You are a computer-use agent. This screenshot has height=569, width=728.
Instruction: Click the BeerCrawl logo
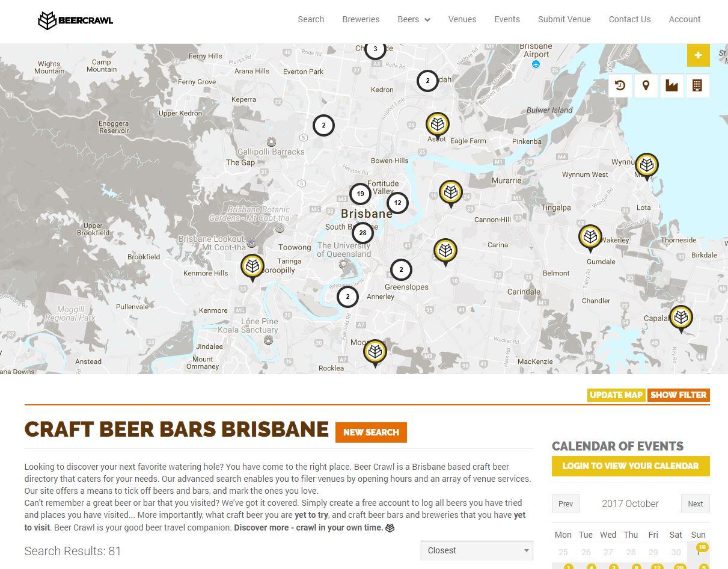click(x=75, y=20)
